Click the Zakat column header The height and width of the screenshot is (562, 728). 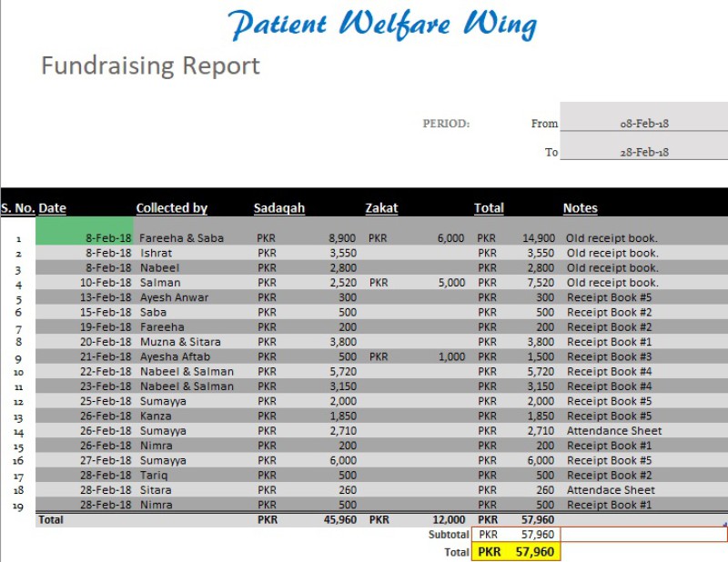381,208
